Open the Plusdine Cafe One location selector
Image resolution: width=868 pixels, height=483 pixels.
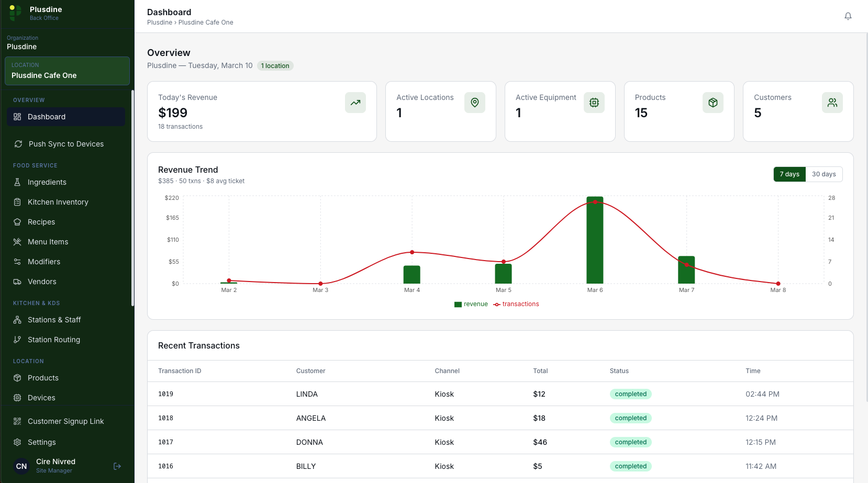pos(67,71)
